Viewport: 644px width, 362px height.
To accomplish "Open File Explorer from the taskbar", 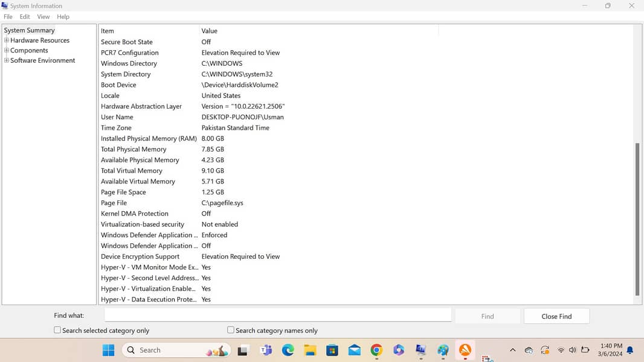I will click(x=310, y=350).
